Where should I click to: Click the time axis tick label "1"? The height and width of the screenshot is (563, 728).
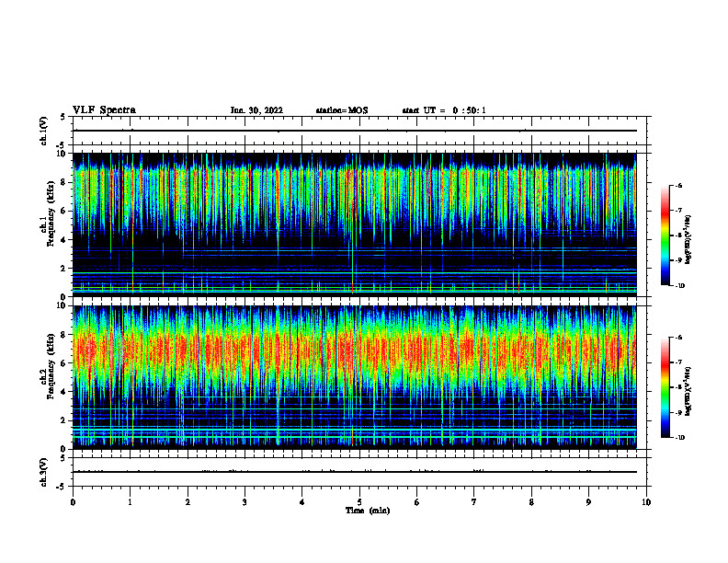pos(130,502)
